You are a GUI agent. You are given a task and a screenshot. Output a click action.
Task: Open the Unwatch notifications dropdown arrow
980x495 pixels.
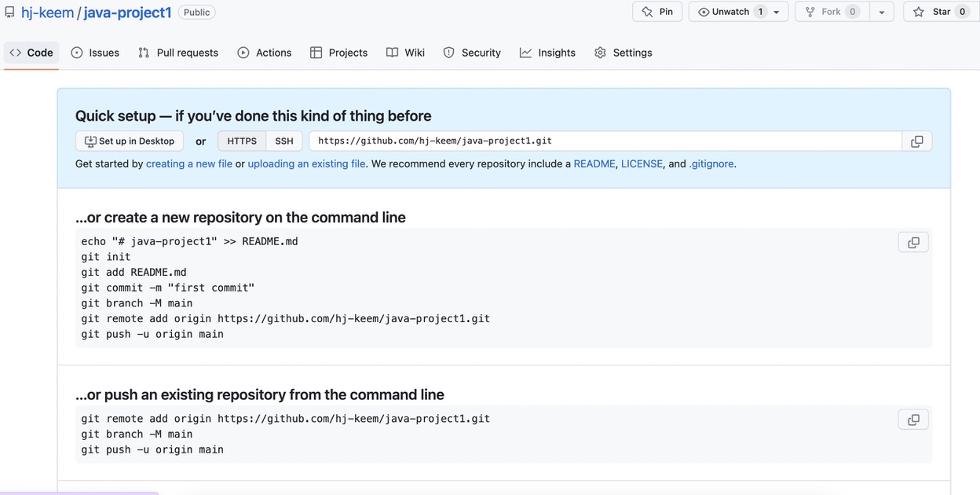[x=777, y=12]
